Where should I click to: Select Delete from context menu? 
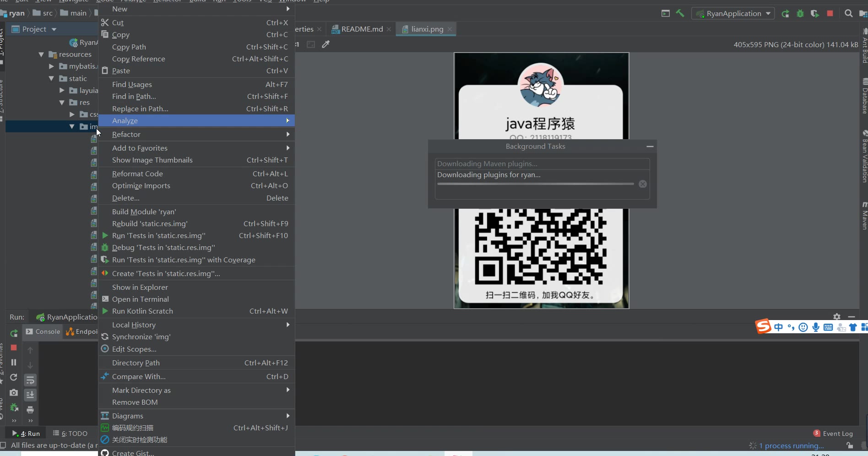click(x=196, y=198)
